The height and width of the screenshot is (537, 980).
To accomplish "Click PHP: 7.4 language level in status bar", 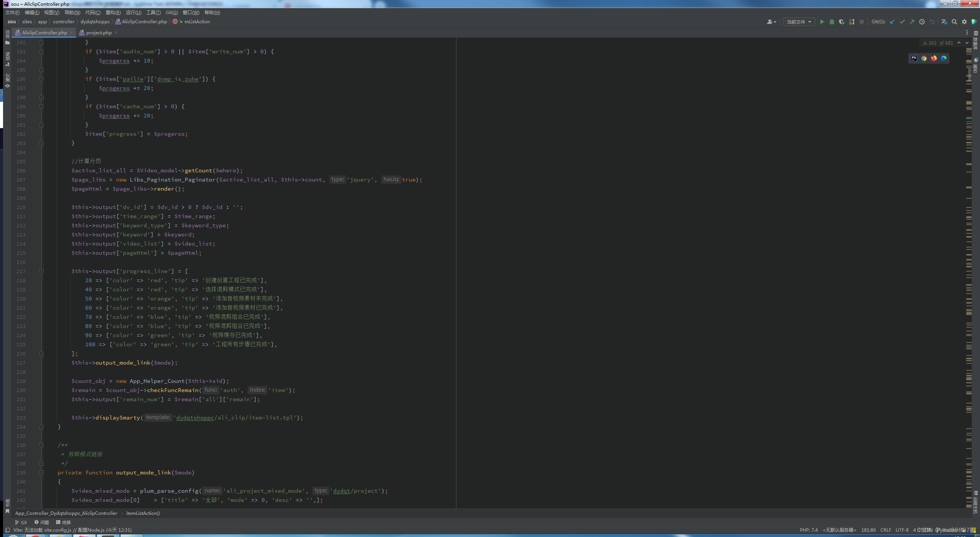I will point(809,530).
